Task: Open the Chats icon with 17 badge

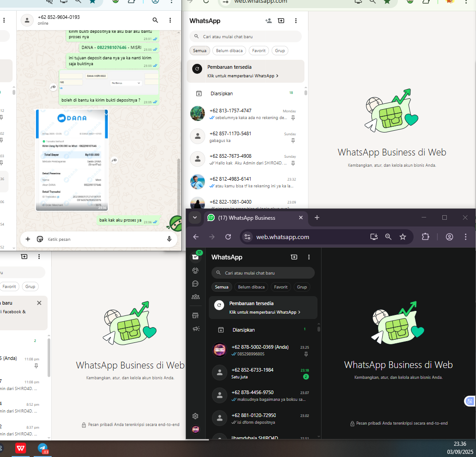Action: pyautogui.click(x=196, y=257)
